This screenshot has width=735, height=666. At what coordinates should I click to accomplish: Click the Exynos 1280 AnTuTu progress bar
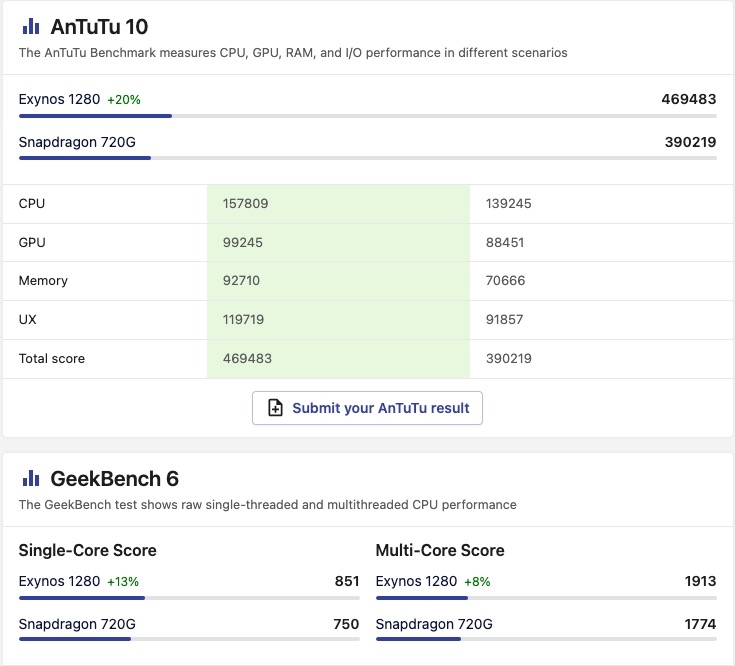click(367, 116)
